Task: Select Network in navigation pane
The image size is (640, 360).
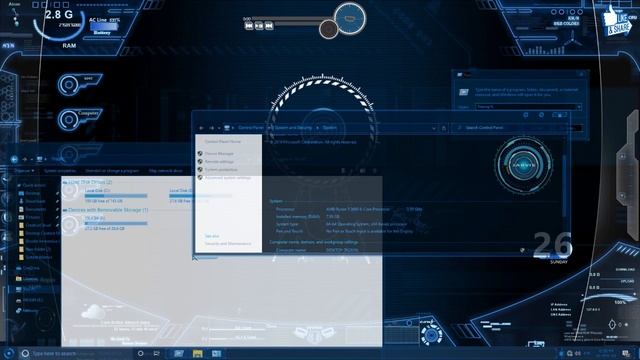Action: pos(30,311)
